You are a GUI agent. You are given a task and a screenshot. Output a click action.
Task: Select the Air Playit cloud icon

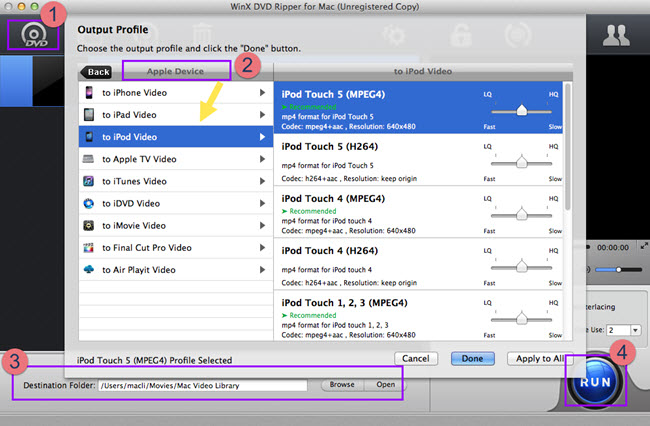(88, 269)
